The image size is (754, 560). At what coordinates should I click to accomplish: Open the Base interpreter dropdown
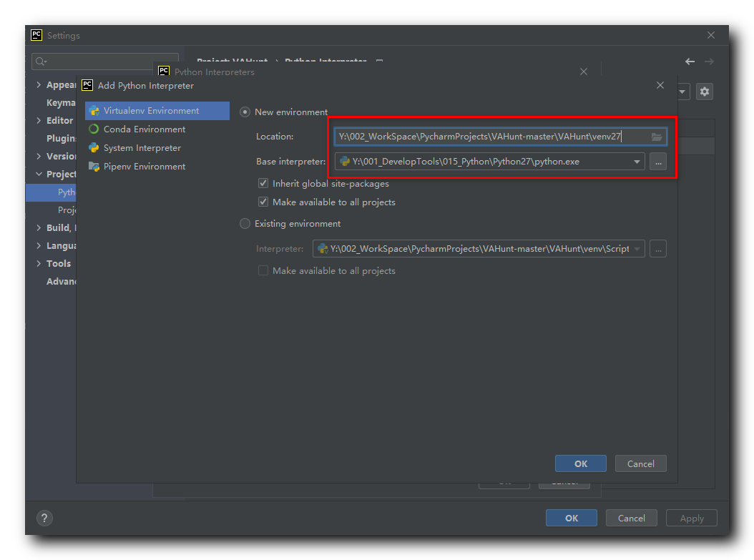pyautogui.click(x=637, y=162)
